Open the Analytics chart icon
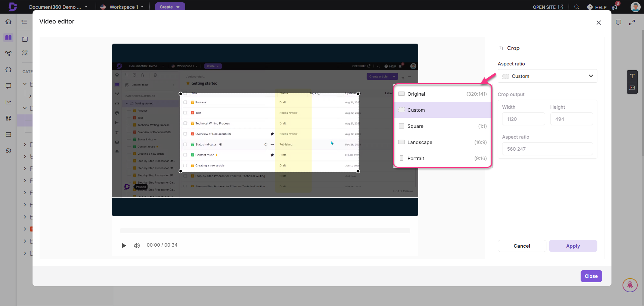 tap(8, 102)
